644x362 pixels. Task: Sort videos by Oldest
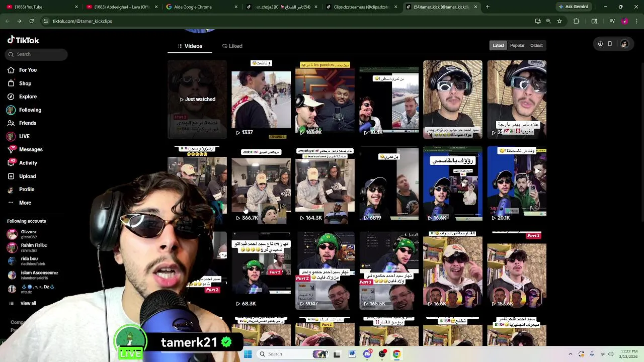tap(536, 45)
